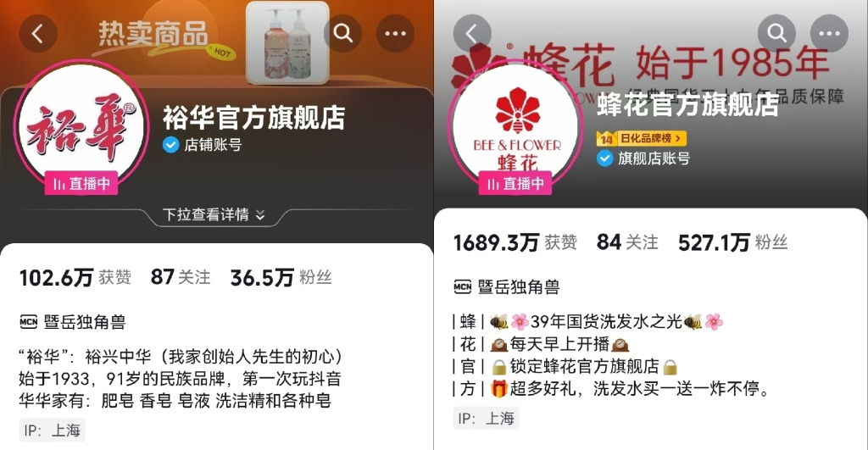Open 裕华's 36.5万 粉丝 list

281,277
